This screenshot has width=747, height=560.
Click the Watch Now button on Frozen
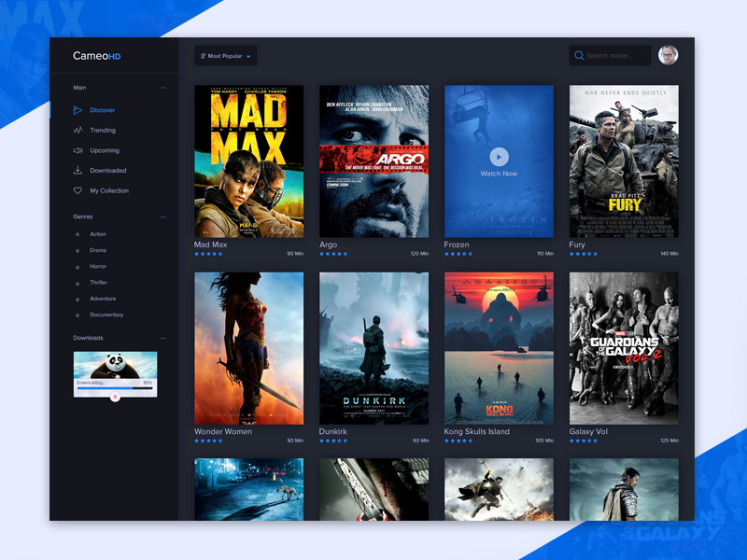(x=499, y=163)
